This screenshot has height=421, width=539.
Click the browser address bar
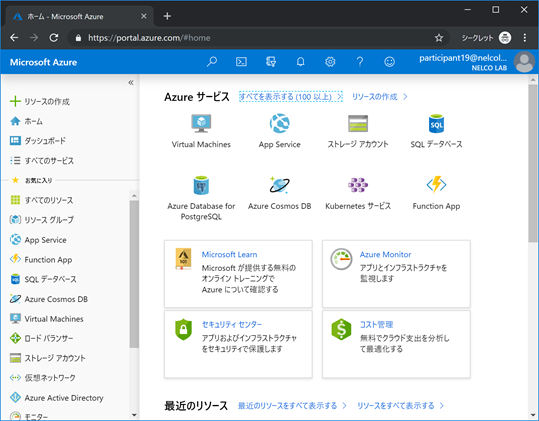[x=258, y=38]
